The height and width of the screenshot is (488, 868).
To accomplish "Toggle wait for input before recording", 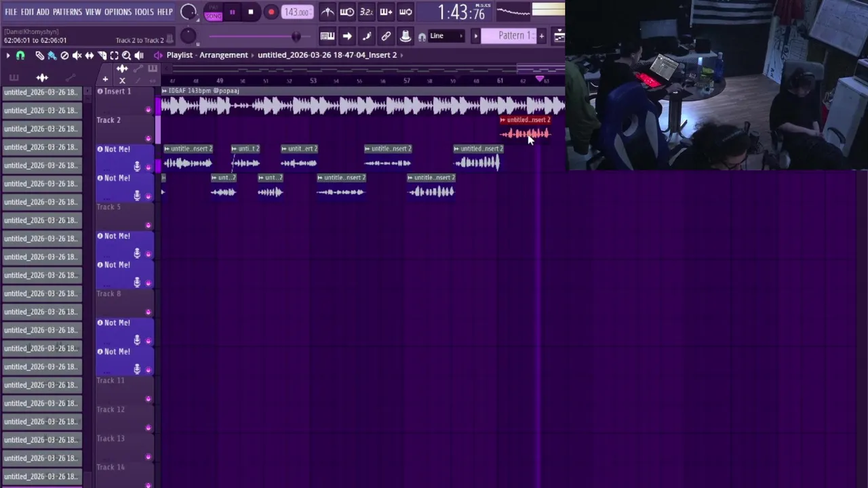I will pyautogui.click(x=347, y=12).
